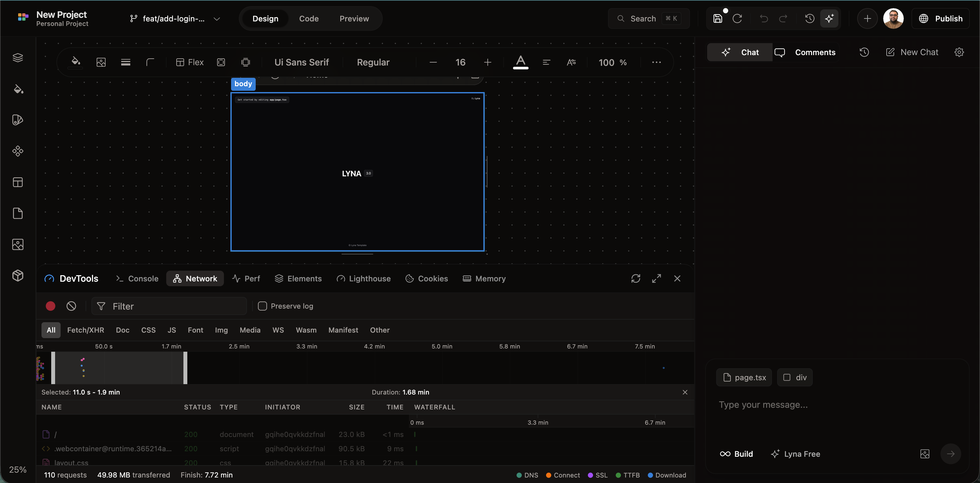Open the assets image panel in the sidebar

click(18, 244)
